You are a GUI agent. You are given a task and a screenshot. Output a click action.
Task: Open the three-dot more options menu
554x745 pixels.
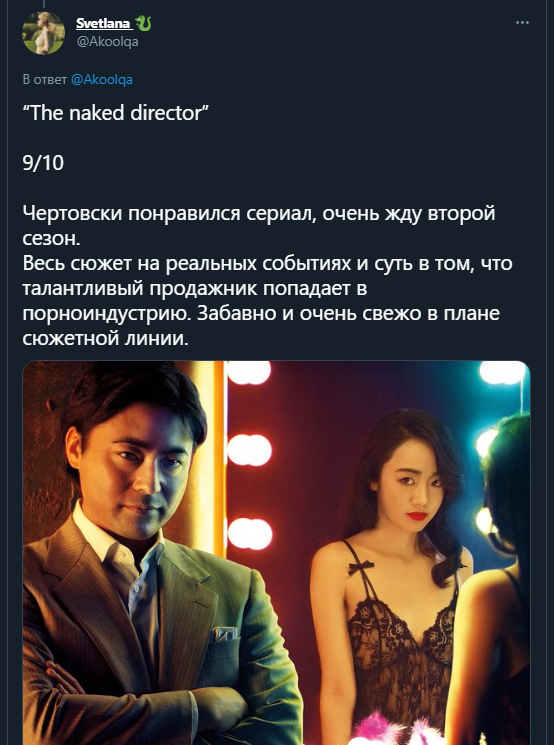coord(522,23)
